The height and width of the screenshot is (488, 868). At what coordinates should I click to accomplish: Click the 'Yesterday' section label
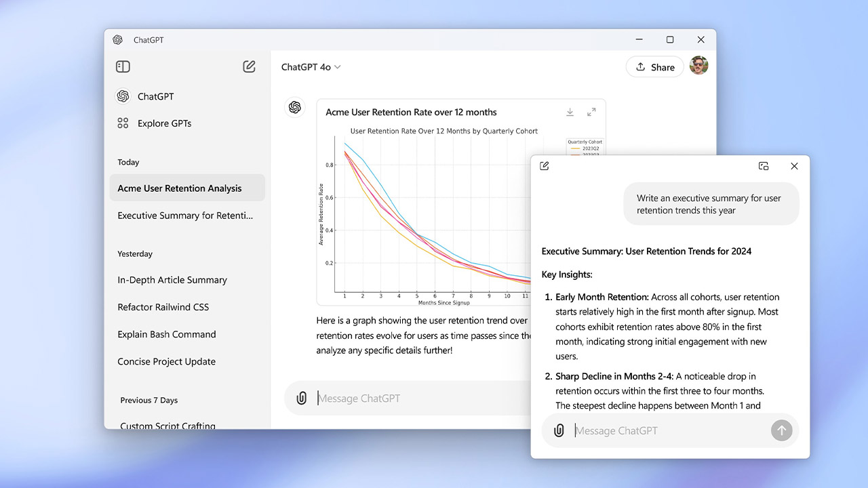tap(135, 254)
